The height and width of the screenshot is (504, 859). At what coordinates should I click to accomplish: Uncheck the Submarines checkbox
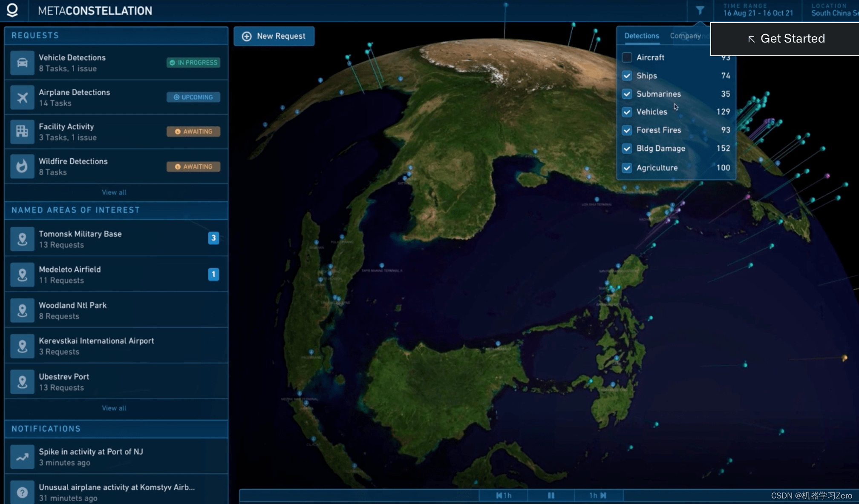pyautogui.click(x=627, y=94)
